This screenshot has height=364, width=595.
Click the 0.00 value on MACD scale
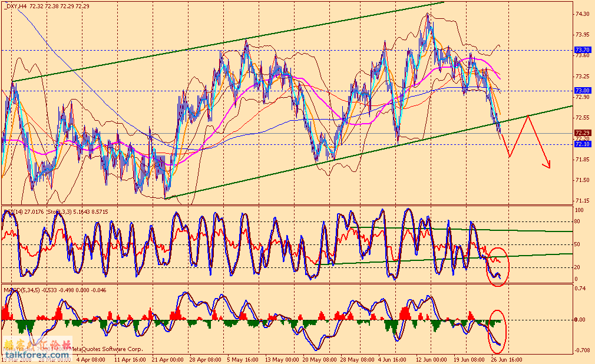coord(580,320)
